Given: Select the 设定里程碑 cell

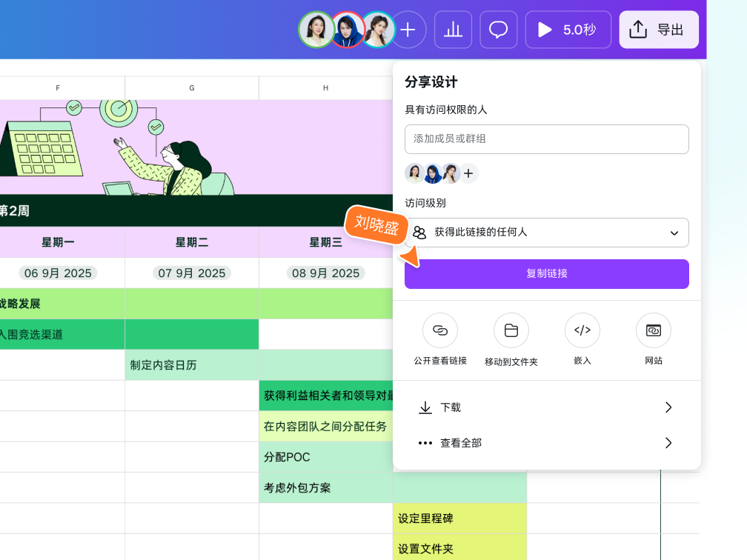Looking at the screenshot, I should pos(459,519).
